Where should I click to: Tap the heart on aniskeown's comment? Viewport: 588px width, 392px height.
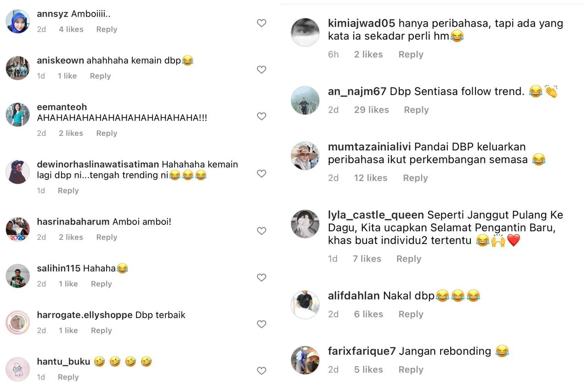(x=261, y=70)
